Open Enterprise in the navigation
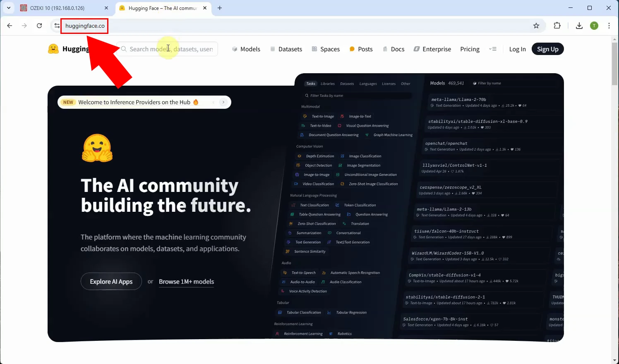 click(432, 49)
